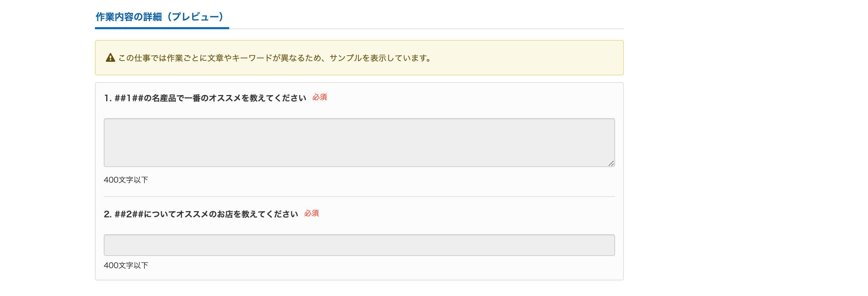
Task: Click the 400文字以下 hint under question 2
Action: pos(126,265)
